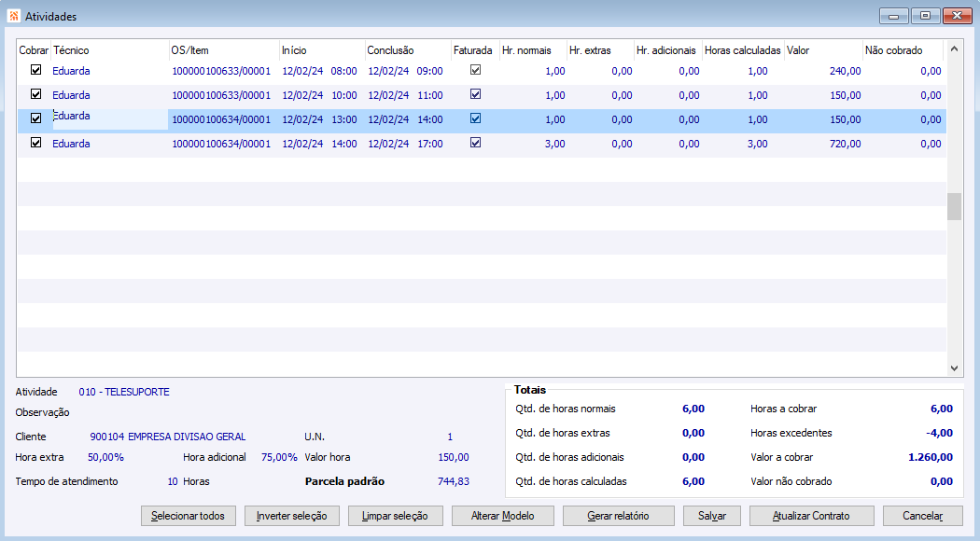Generate report with Gerar relatório
Viewport: 980px width, 541px height.
click(x=618, y=516)
